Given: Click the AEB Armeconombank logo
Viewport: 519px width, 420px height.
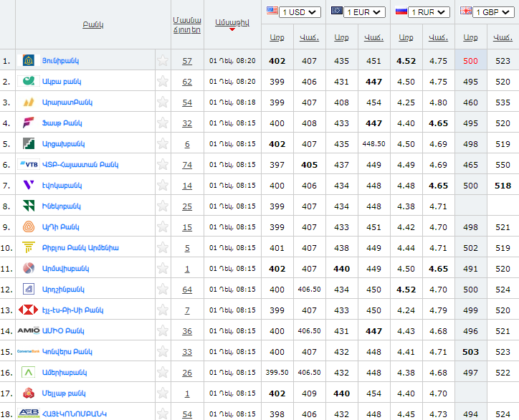Looking at the screenshot, I should click(x=29, y=414).
